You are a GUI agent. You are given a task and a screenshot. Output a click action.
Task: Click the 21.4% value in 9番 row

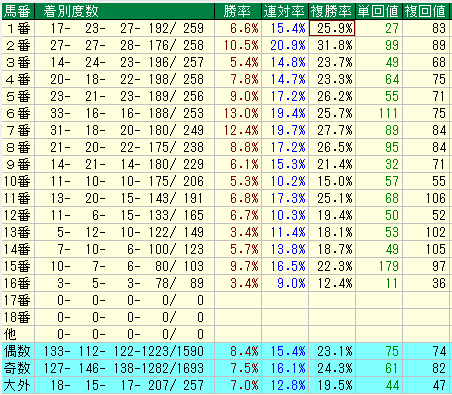[x=335, y=164]
